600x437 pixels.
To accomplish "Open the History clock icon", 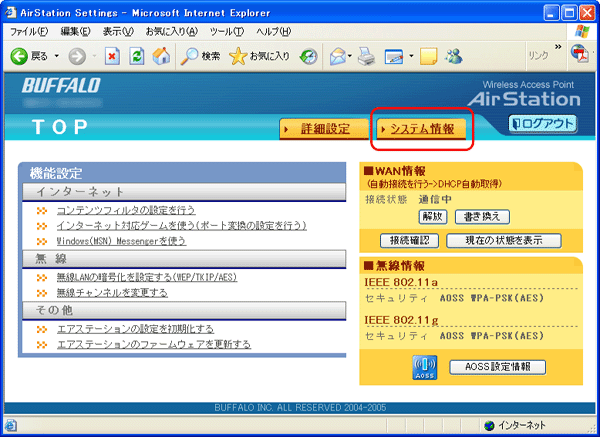I will [308, 57].
